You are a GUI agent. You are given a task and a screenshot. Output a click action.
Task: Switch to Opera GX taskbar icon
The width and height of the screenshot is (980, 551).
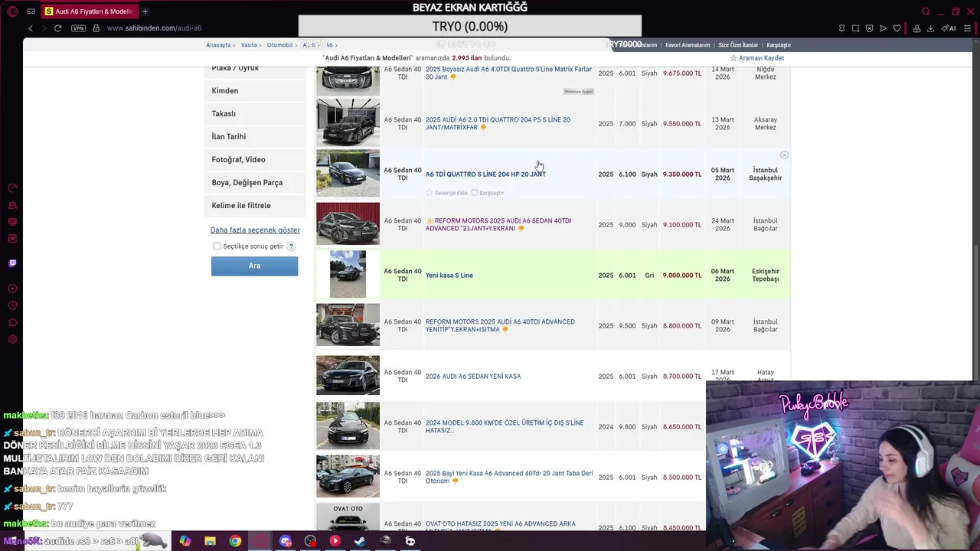tap(260, 541)
